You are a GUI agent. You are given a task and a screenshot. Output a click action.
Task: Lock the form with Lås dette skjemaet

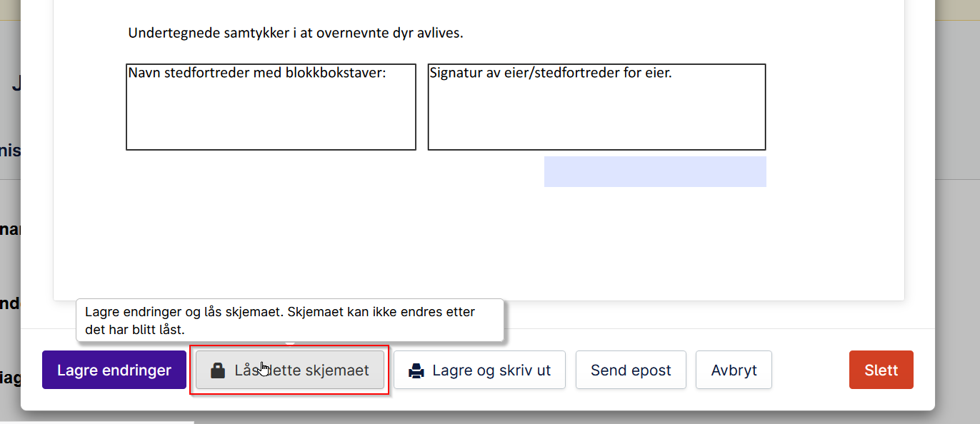tap(290, 370)
